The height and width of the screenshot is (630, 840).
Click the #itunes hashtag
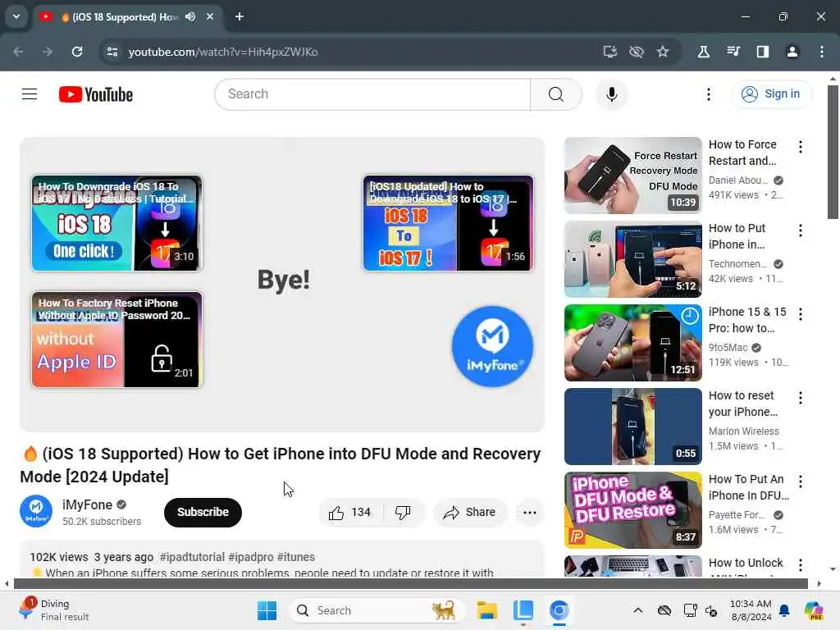tap(295, 557)
